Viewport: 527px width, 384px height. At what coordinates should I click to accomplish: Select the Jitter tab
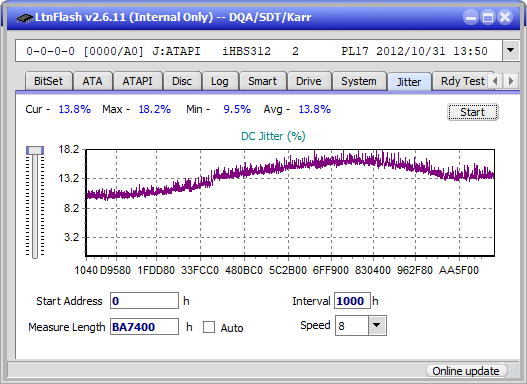(409, 82)
